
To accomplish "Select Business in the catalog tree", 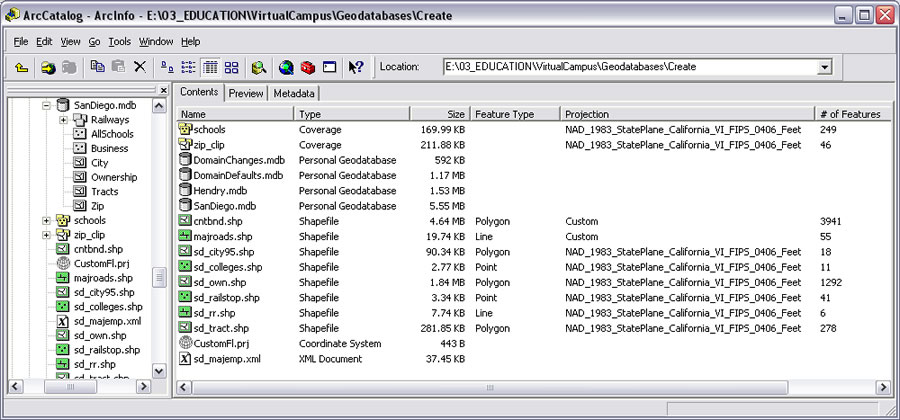I will tap(110, 149).
